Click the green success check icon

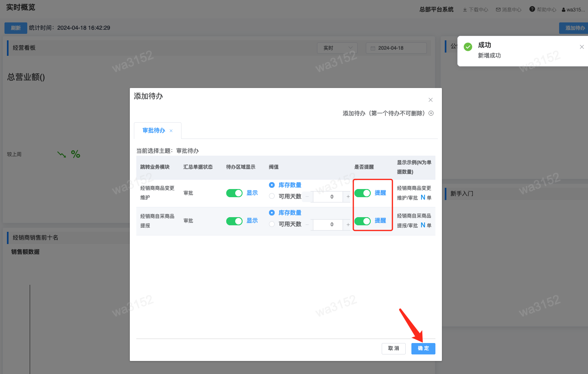tap(468, 47)
